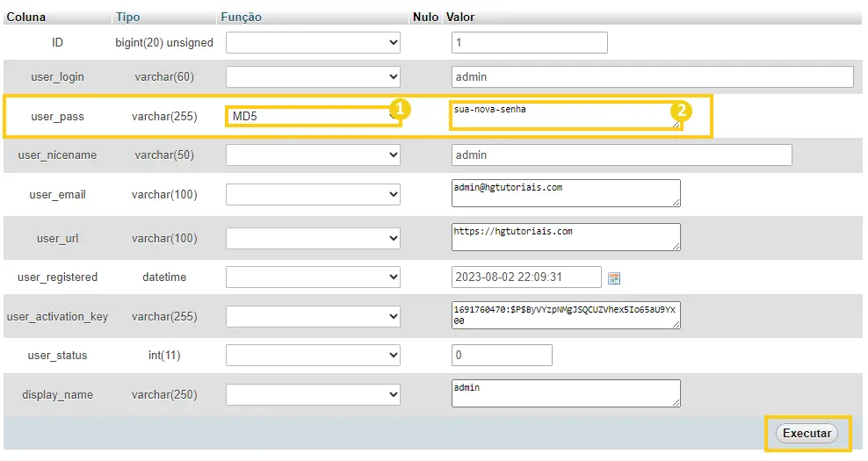This screenshot has height=461, width=868.
Task: Click the user_registered column name
Action: [58, 277]
